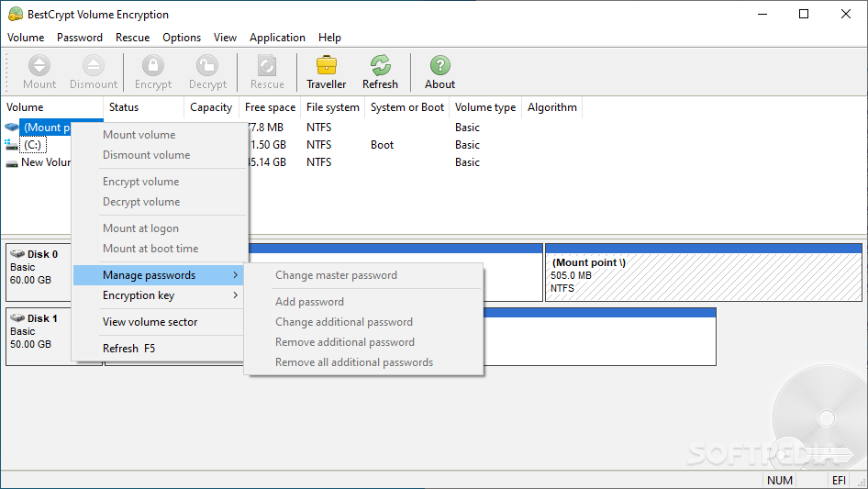Click the Encrypt padlock toolbar icon

[x=153, y=66]
